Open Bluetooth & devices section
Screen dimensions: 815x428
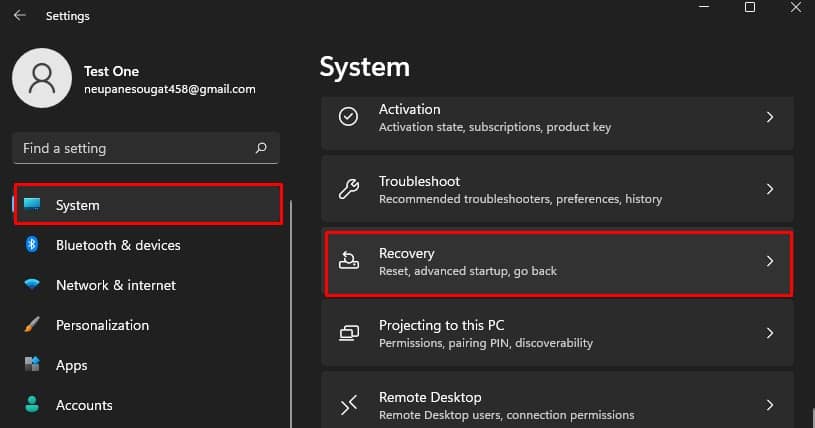pyautogui.click(x=118, y=245)
